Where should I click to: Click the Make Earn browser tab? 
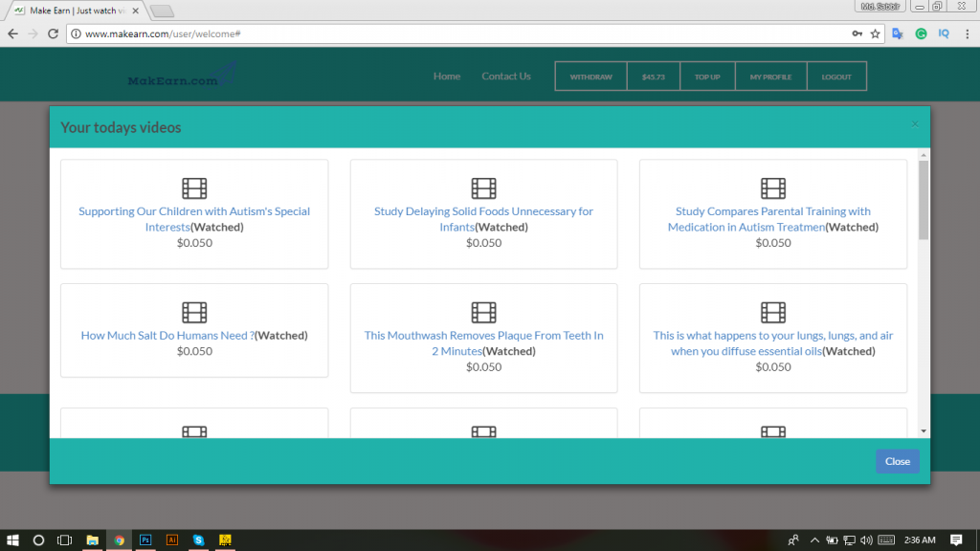pyautogui.click(x=77, y=10)
